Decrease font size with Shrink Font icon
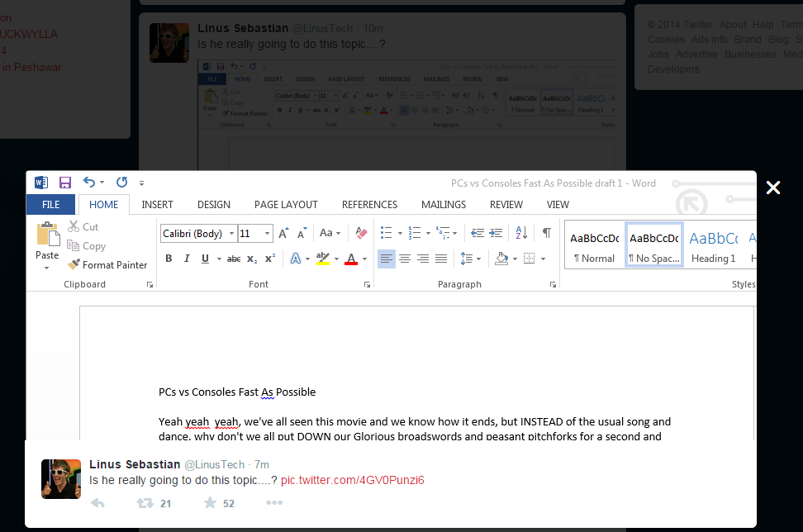The height and width of the screenshot is (532, 803). click(302, 234)
